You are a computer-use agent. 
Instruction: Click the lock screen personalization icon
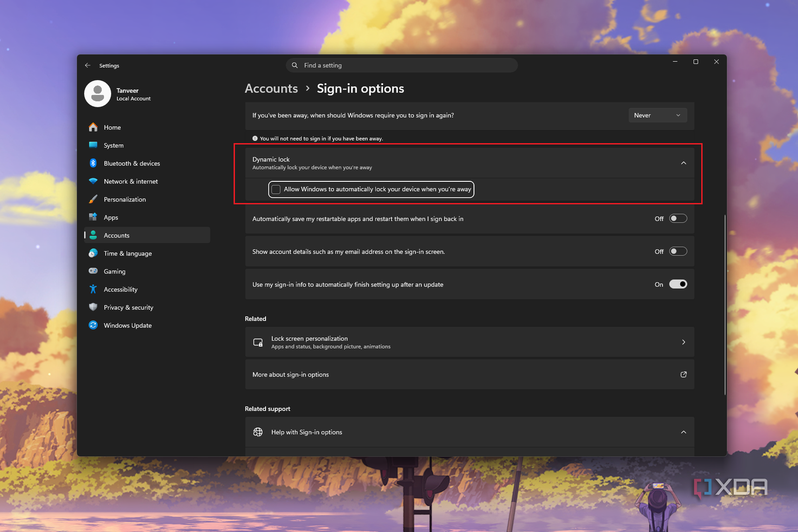click(258, 342)
